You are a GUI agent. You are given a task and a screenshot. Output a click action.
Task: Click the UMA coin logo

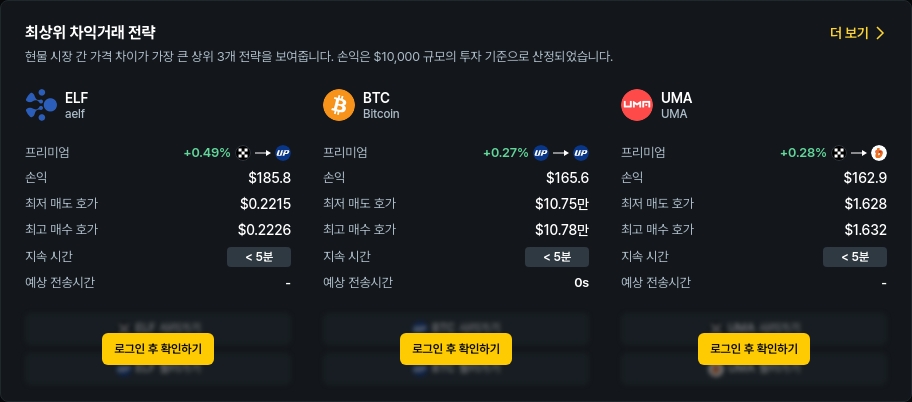pos(637,105)
